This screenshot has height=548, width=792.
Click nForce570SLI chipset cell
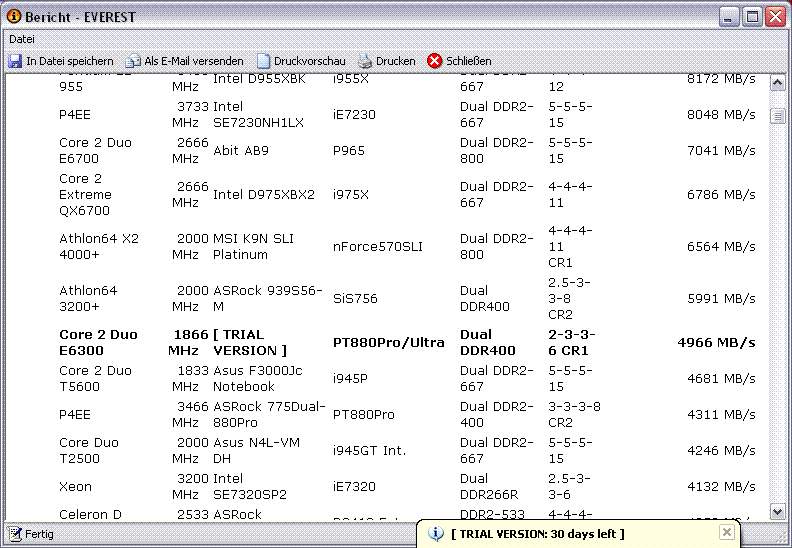click(378, 246)
